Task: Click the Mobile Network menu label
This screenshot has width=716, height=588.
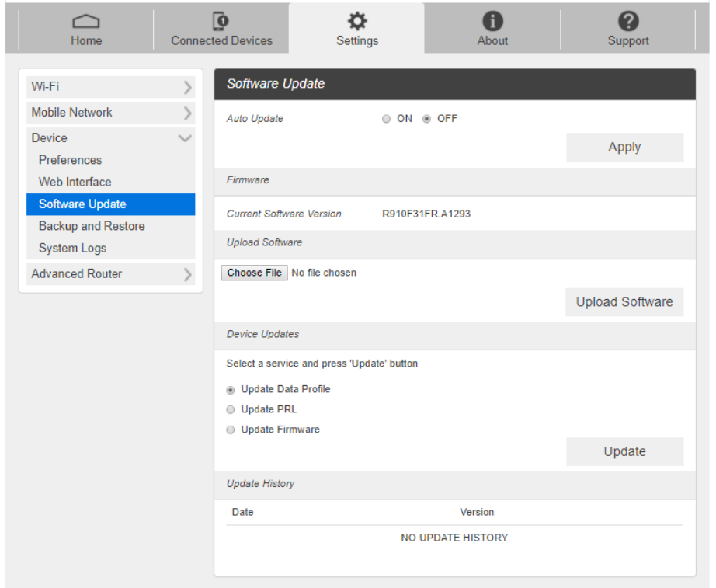Action: [x=71, y=112]
